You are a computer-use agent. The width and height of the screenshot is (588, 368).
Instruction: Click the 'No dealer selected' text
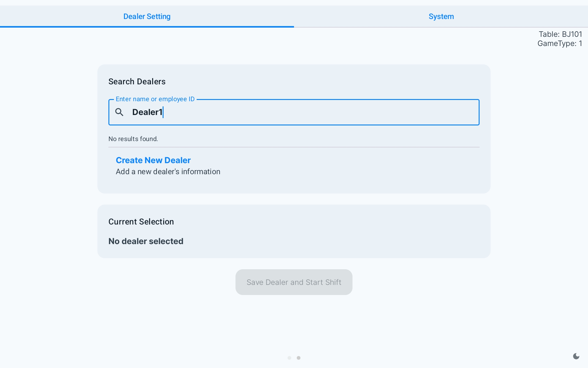(x=146, y=241)
